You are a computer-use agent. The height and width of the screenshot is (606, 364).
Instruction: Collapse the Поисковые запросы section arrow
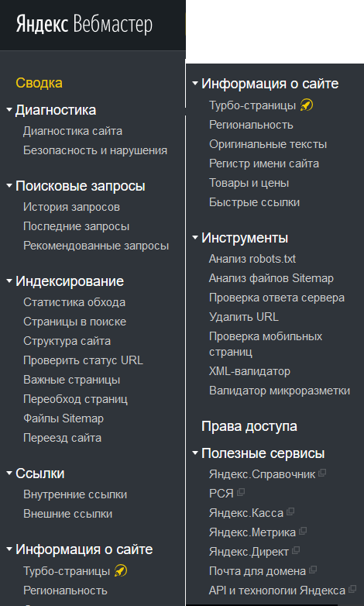click(9, 186)
